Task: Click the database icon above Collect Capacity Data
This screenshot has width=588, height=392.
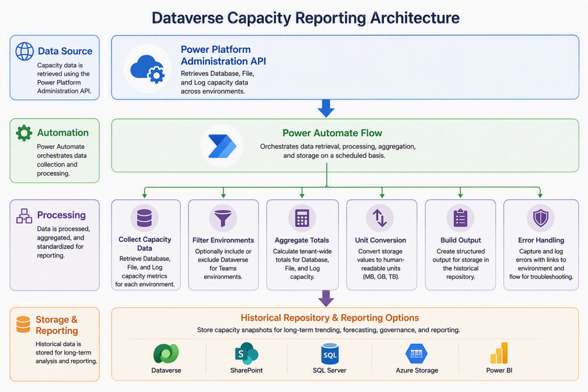Action: pyautogui.click(x=144, y=218)
